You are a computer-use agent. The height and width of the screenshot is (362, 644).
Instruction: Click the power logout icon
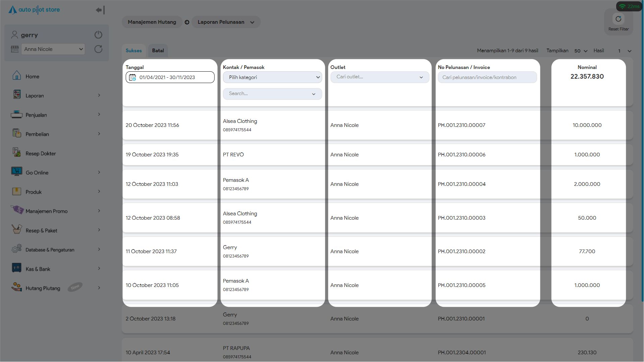pos(98,35)
